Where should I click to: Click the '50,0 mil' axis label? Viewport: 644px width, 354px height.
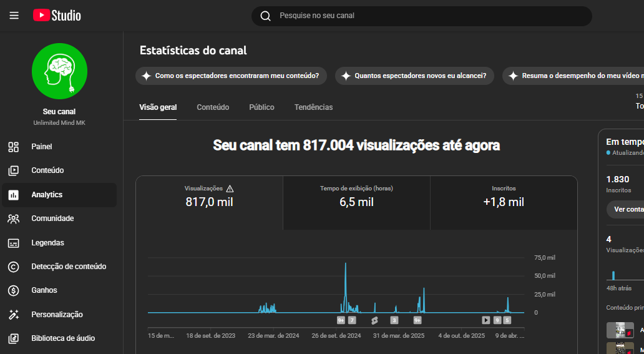point(545,275)
